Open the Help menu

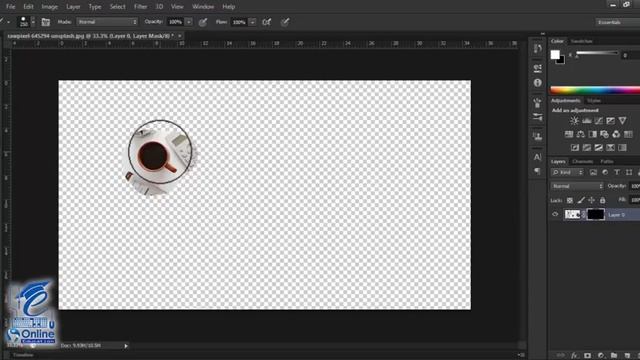(x=229, y=7)
